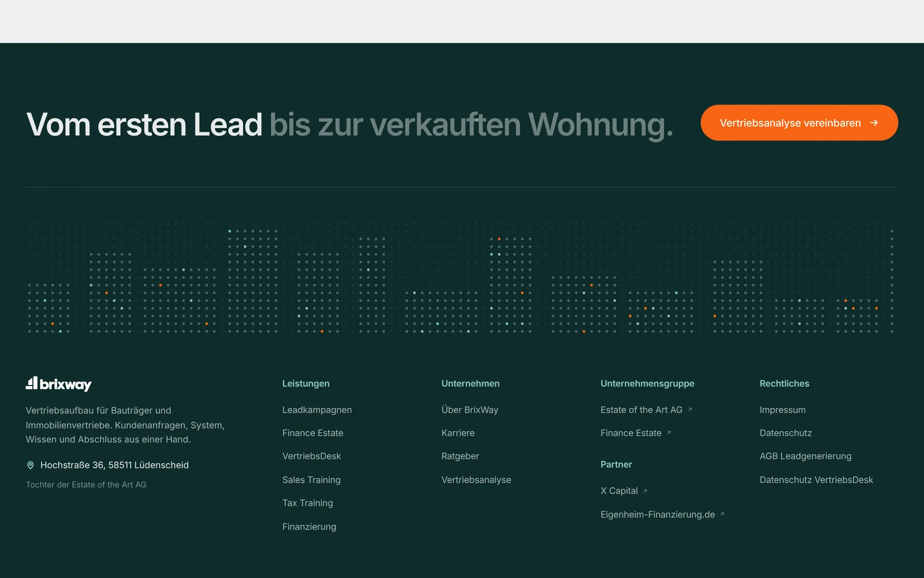Visit the Über BrixWay page

(470, 410)
